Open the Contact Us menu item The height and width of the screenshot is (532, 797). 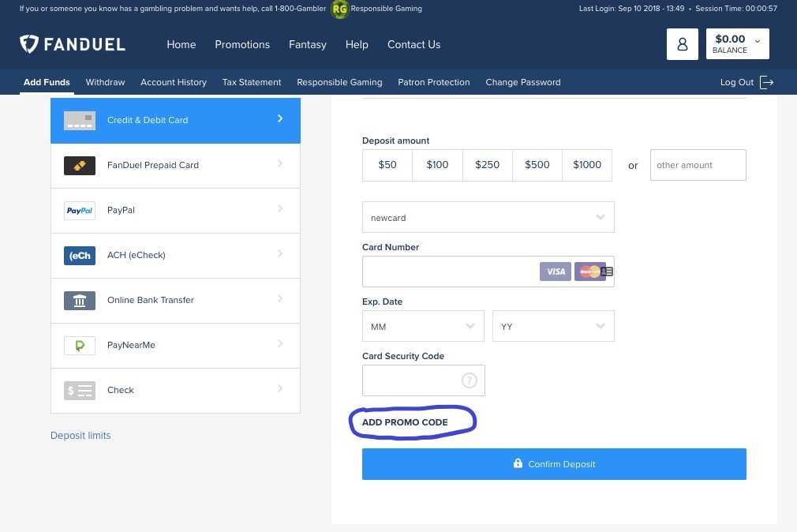[413, 45]
